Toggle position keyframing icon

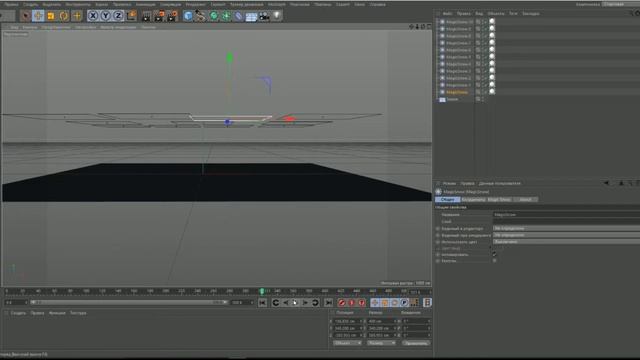[x=374, y=303]
